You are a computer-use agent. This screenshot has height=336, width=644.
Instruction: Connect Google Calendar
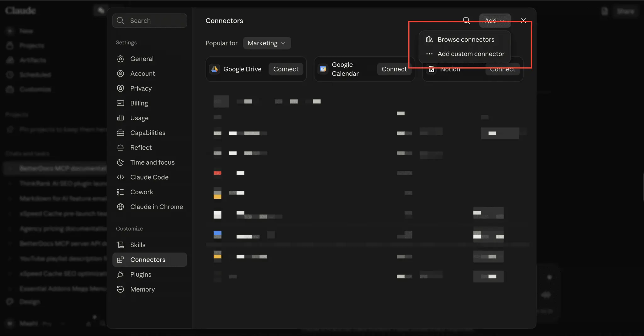[x=394, y=69]
